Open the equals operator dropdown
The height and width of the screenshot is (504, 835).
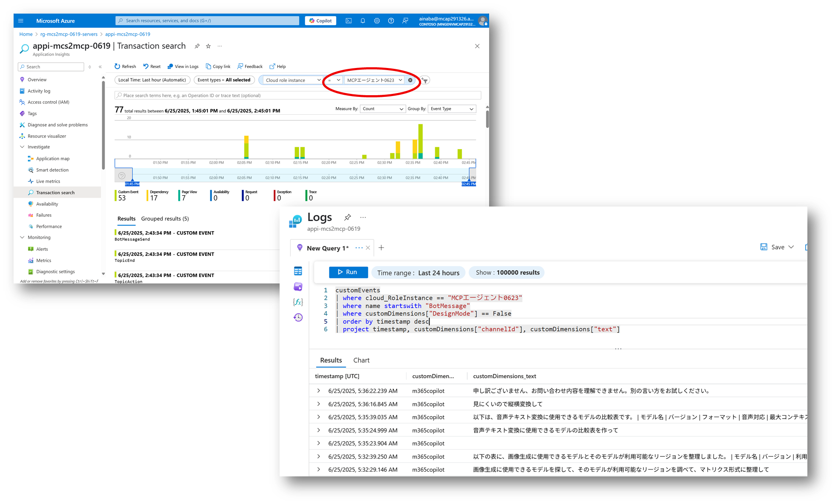click(x=334, y=80)
